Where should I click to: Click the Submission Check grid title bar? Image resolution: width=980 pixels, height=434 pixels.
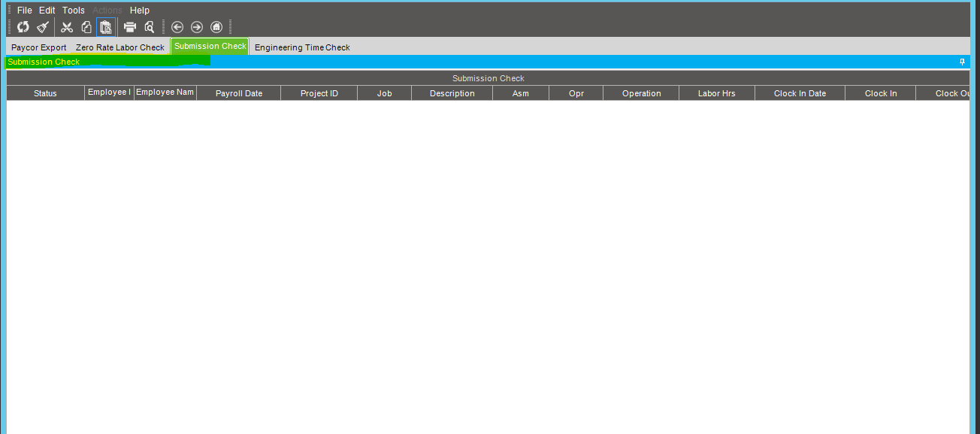point(488,78)
